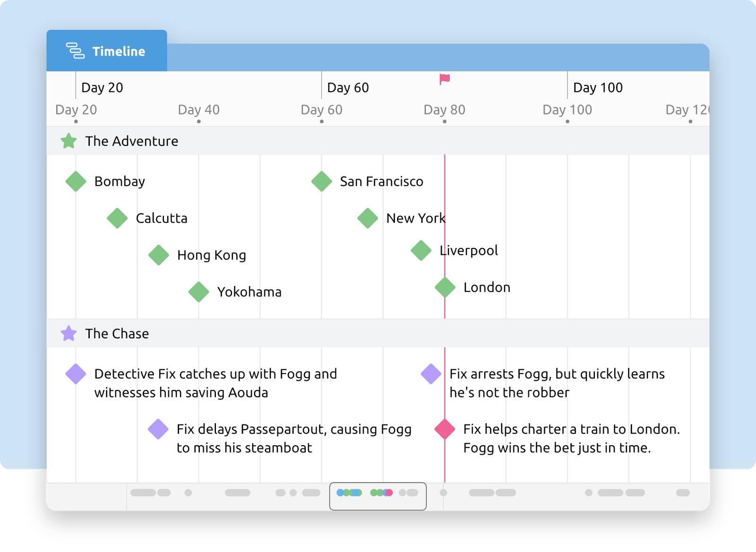756x552 pixels.
Task: Select the New York event diamond
Action: (x=367, y=218)
